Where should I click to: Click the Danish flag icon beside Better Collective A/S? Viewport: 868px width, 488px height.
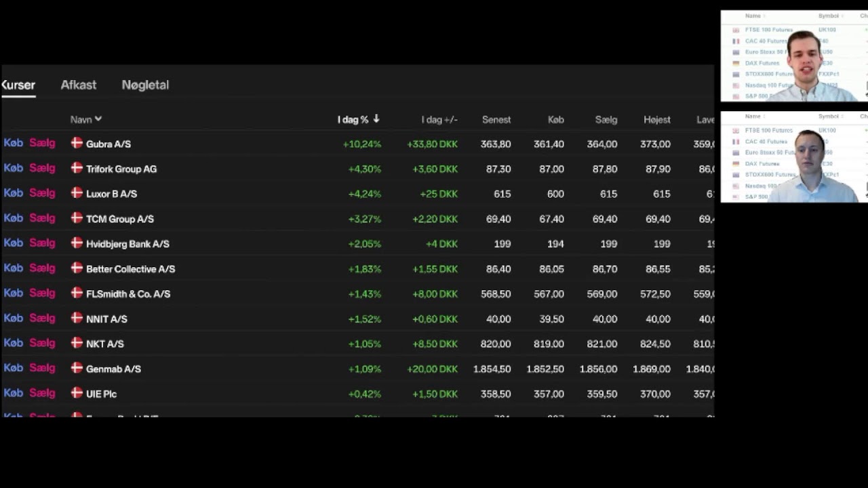(77, 268)
